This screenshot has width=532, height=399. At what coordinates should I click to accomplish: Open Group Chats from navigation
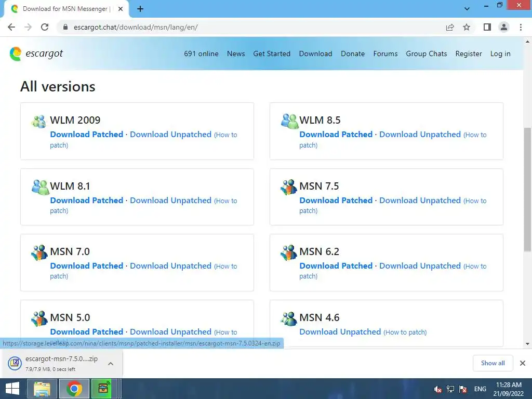pyautogui.click(x=427, y=54)
